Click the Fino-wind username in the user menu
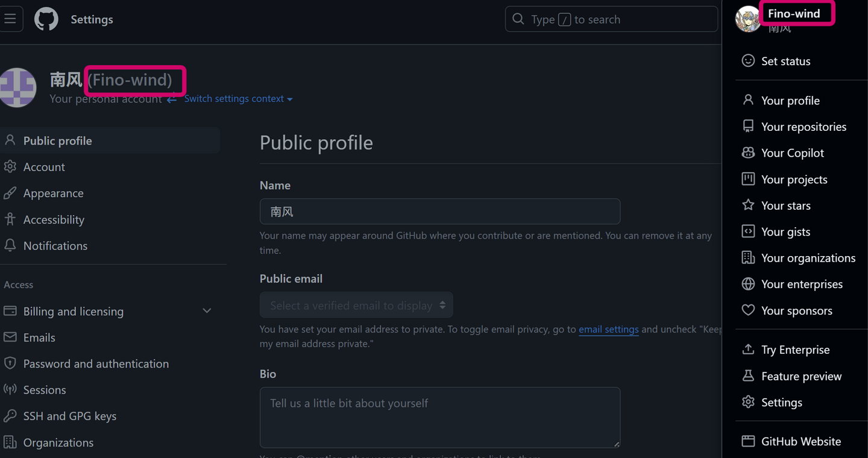868x458 pixels. [x=794, y=13]
